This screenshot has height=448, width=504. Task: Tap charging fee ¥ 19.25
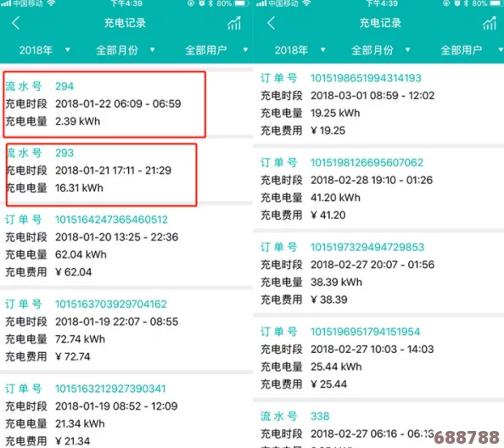(x=328, y=130)
